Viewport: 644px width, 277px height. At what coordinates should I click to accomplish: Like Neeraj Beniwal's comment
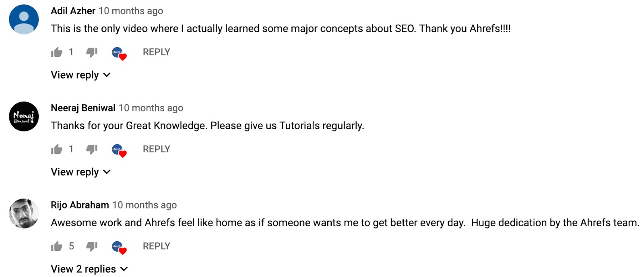click(x=57, y=149)
